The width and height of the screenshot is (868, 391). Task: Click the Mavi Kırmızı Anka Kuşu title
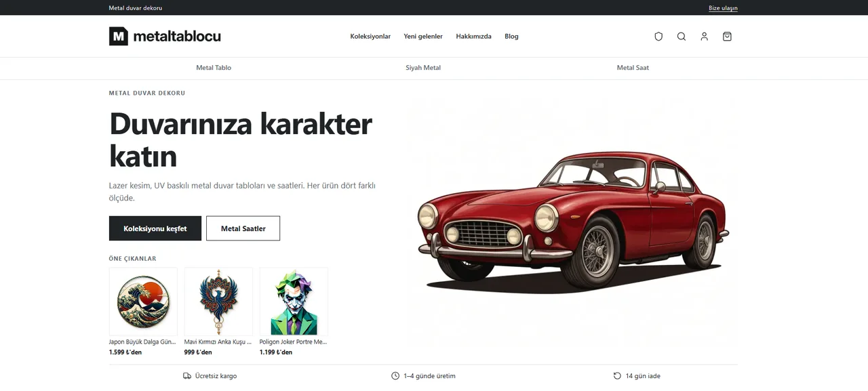click(x=218, y=342)
